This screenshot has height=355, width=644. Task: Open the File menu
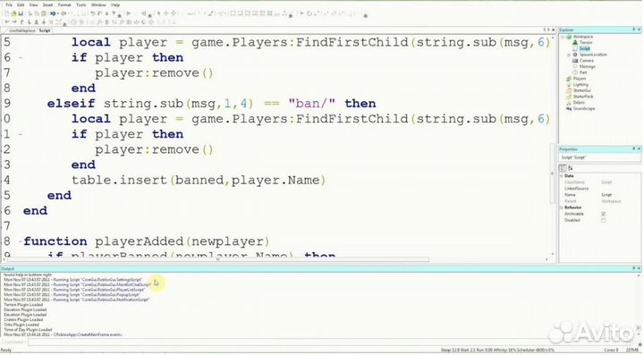pos(9,5)
